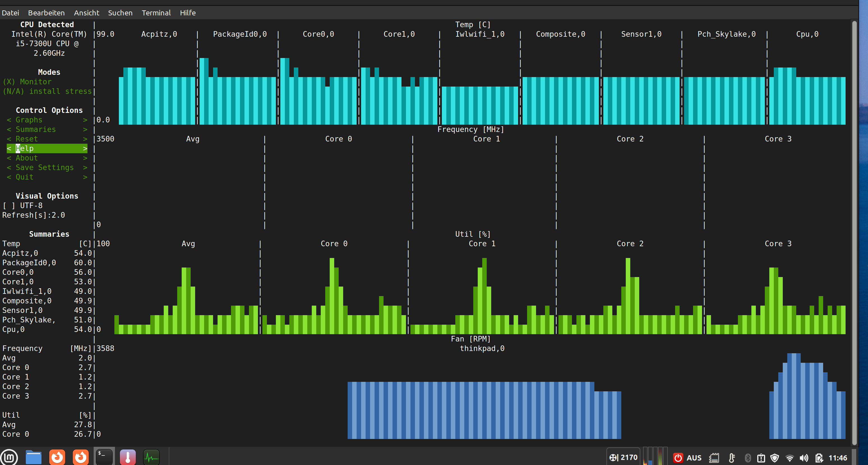Viewport: 868px width, 465px height.
Task: Open the Linux Mint start menu
Action: 9,457
